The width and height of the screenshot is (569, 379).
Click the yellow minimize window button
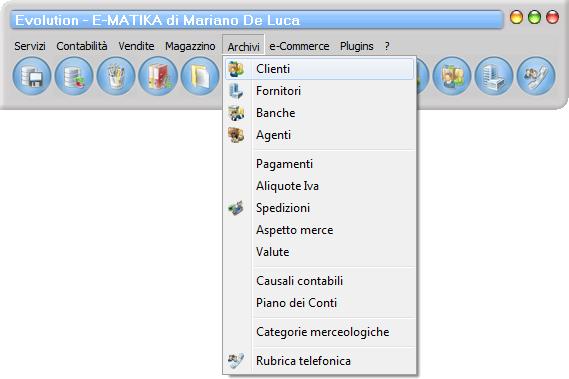click(516, 17)
